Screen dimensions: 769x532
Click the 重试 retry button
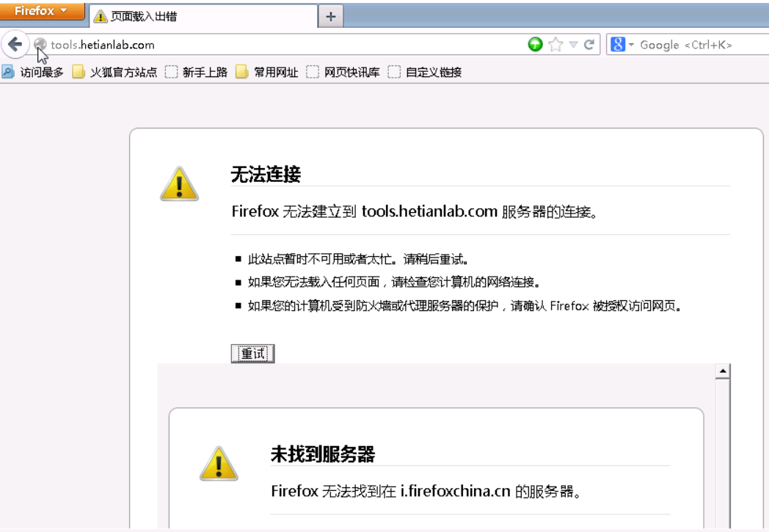[x=252, y=354]
